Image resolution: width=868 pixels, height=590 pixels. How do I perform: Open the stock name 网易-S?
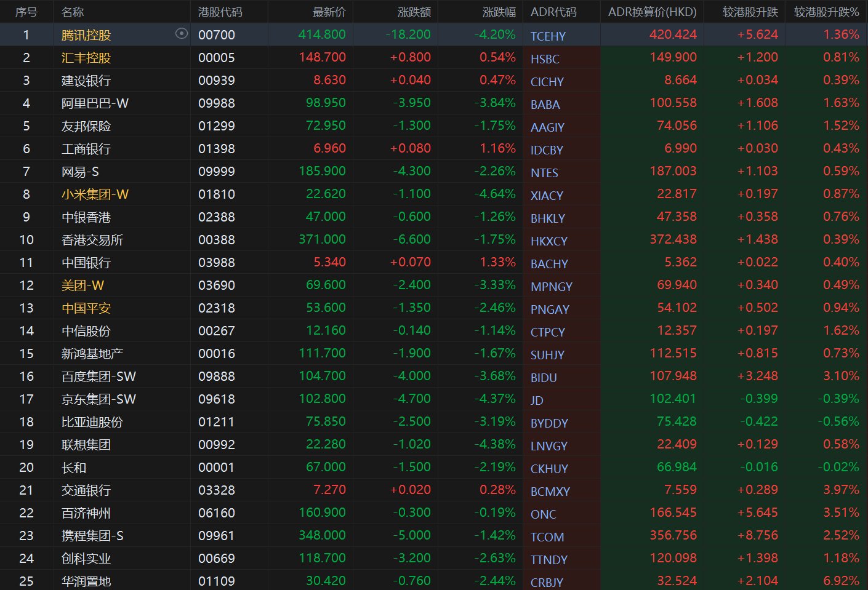[x=80, y=172]
